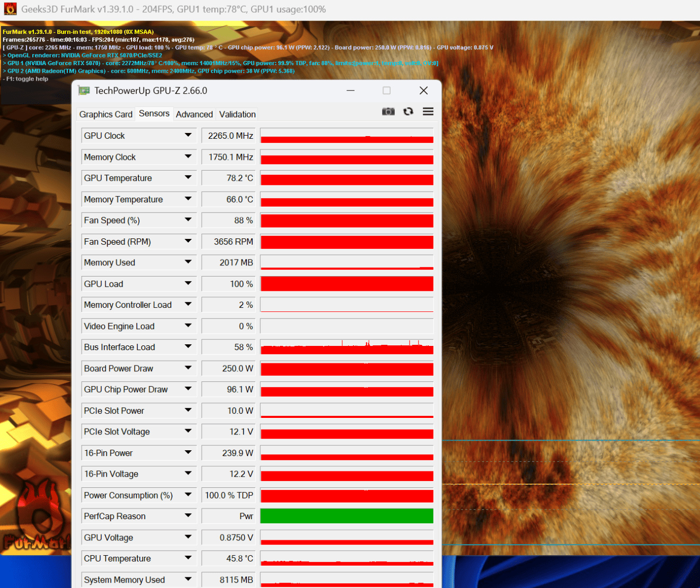This screenshot has width=700, height=588.
Task: Expand the Memory Used dropdown
Action: tap(188, 263)
